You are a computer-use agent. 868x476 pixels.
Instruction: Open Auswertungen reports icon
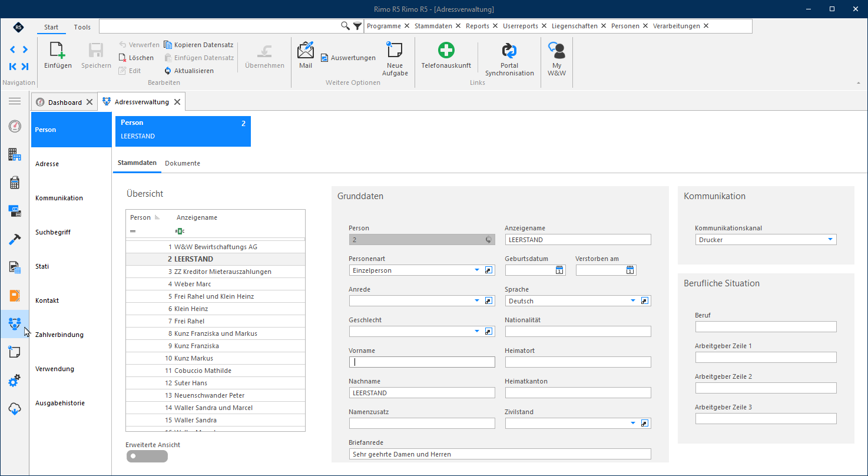click(324, 58)
